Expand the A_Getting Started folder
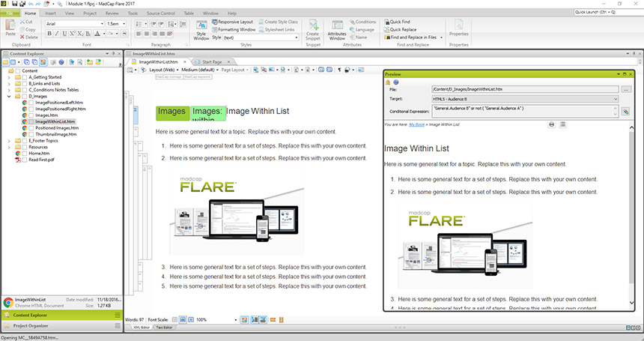This screenshot has height=341, width=644. click(9, 77)
